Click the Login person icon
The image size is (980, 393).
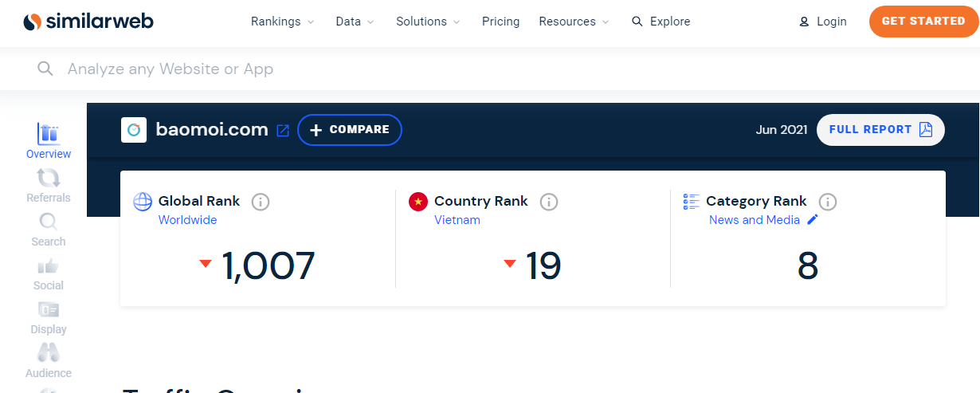(x=804, y=22)
